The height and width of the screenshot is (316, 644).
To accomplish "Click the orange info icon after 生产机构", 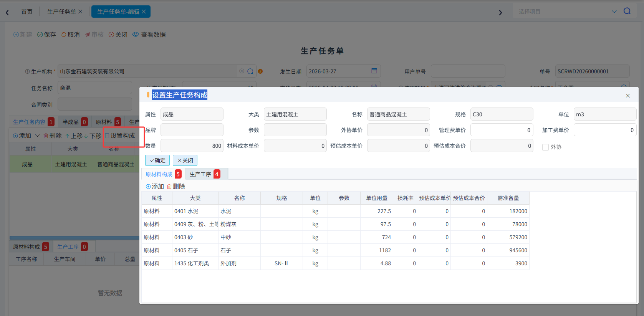I will (x=260, y=71).
